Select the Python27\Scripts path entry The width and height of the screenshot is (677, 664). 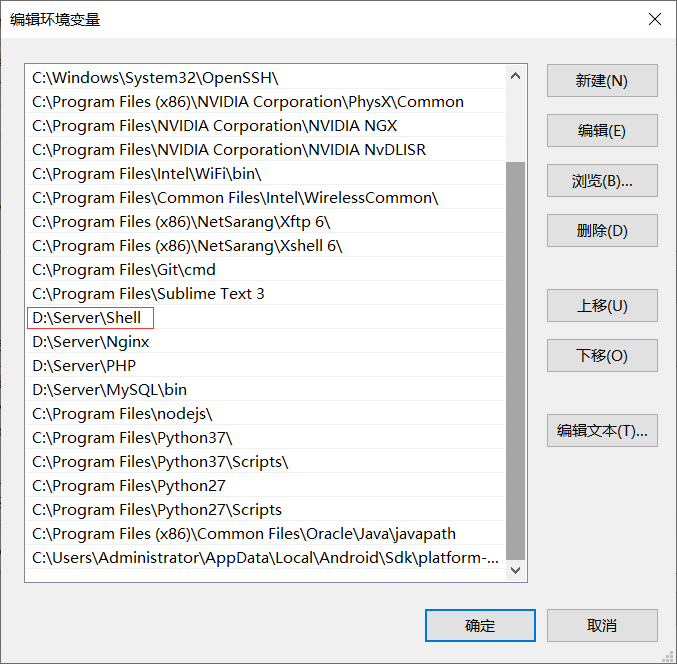pos(265,510)
